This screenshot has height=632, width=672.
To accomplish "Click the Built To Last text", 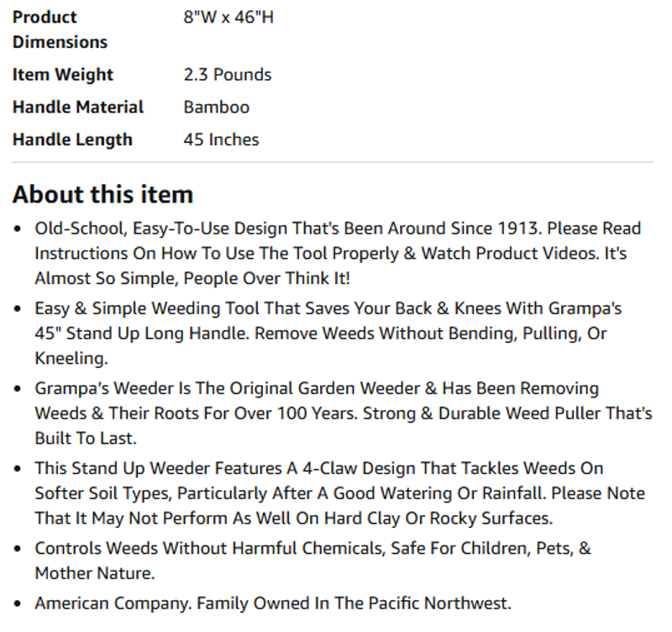I will pos(86,438).
